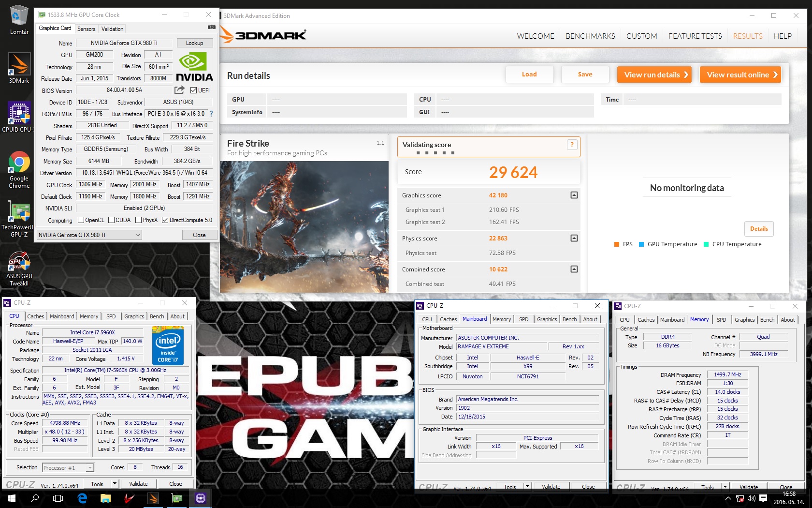Switch to the Validation tab in GPU-Z
Screen dimensions: 812x508
(112, 29)
